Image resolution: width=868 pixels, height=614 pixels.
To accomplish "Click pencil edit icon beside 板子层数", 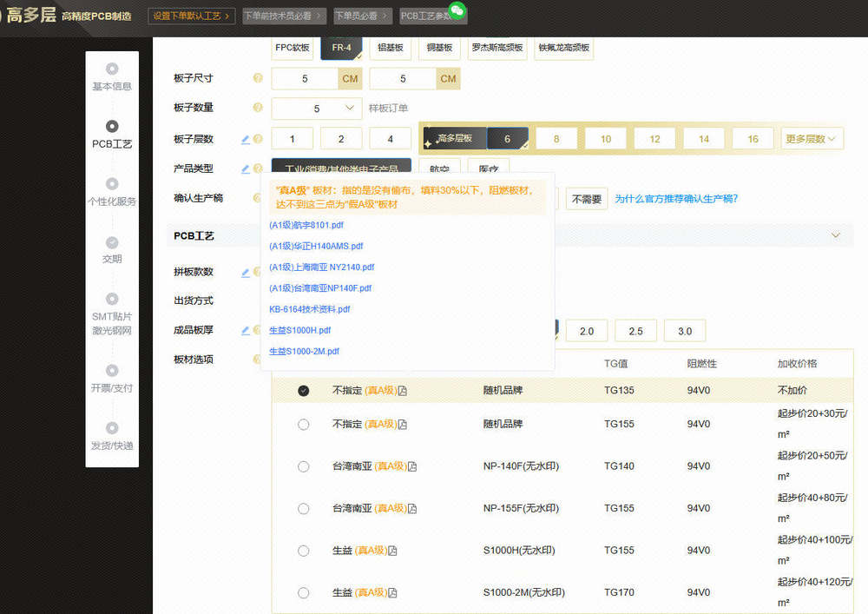I will [246, 139].
